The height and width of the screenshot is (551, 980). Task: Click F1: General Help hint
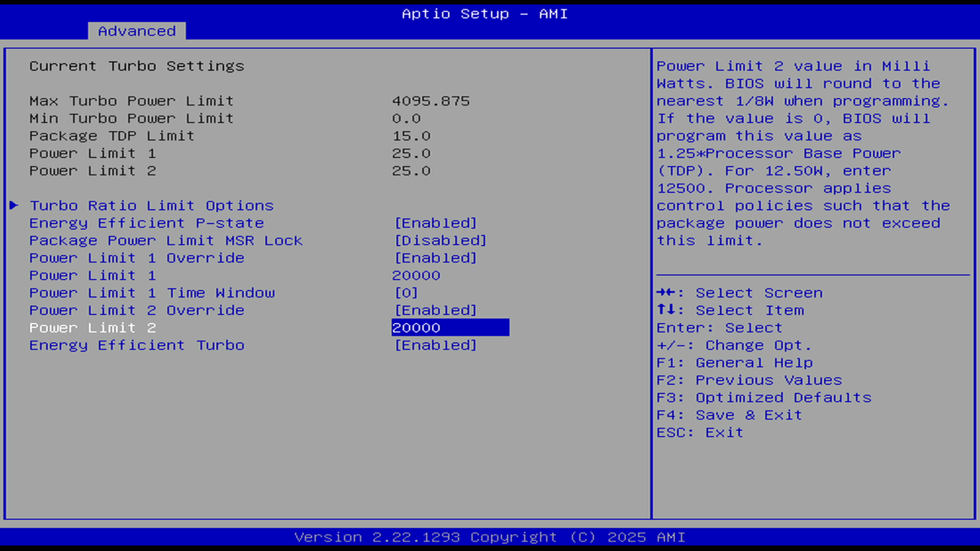pyautogui.click(x=735, y=363)
